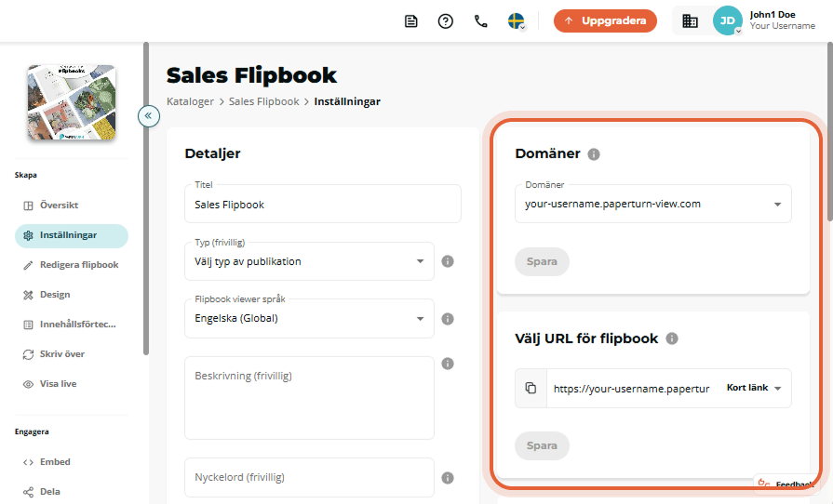The height and width of the screenshot is (504, 833).
Task: Click the Detaljer section heading
Action: click(212, 153)
